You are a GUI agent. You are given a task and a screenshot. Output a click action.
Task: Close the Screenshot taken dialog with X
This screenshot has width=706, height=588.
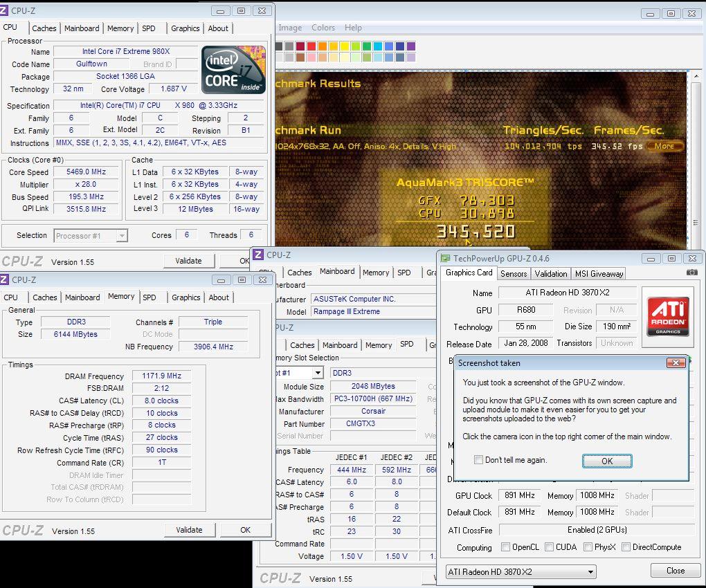676,362
